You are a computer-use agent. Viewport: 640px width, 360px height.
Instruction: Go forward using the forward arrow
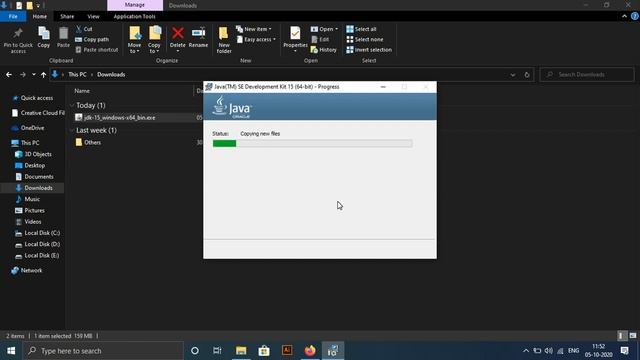point(22,75)
